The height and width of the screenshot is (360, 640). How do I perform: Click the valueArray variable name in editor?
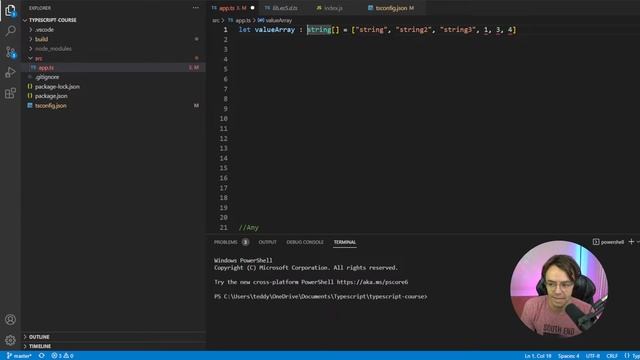point(275,30)
